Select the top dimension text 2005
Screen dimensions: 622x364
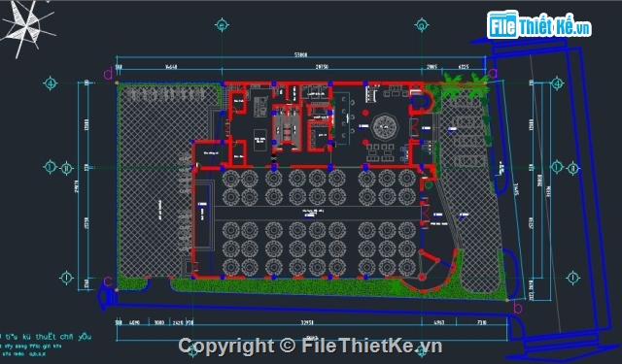pyautogui.click(x=432, y=67)
